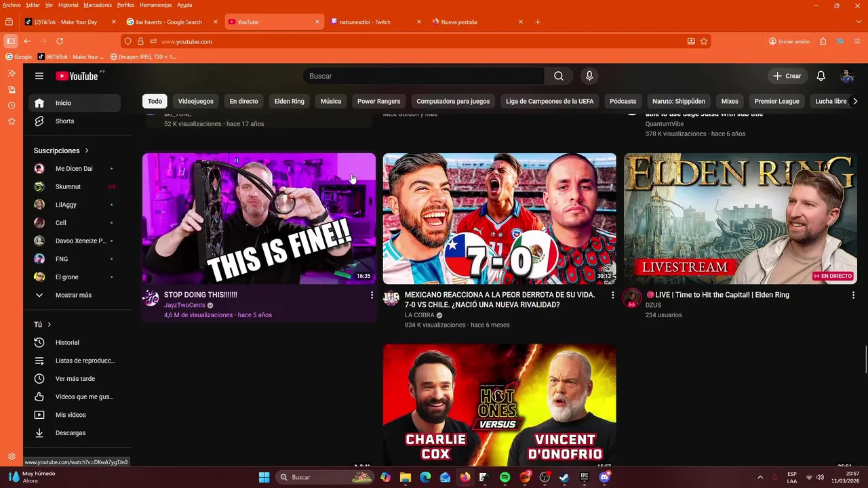Open Historial in the sidebar
This screenshot has width=868, height=488.
(75, 343)
